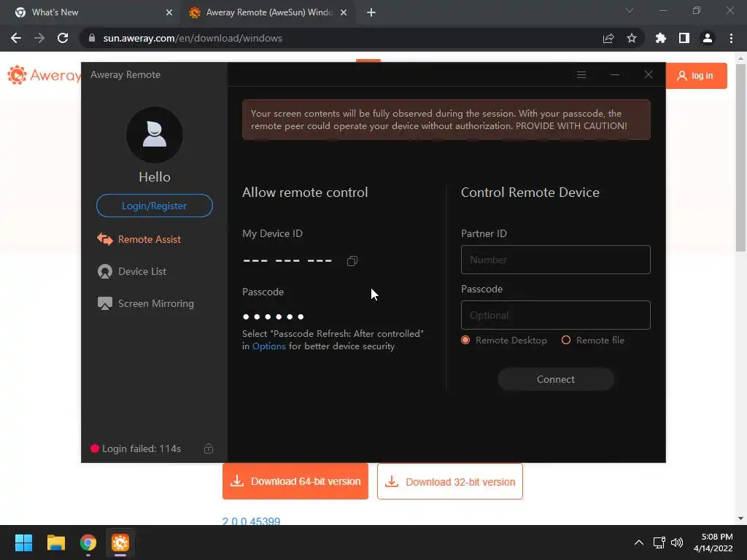The width and height of the screenshot is (747, 560).
Task: Open Chrome from the taskbar
Action: pos(88,542)
